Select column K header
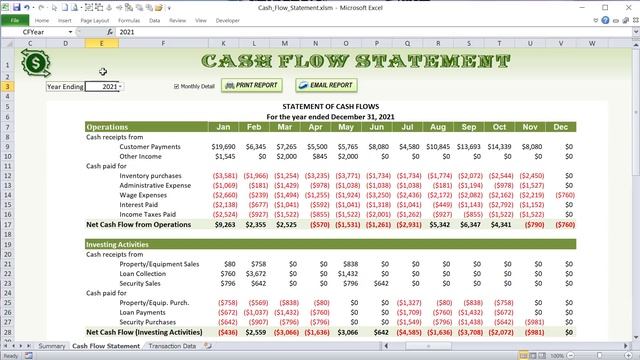The width and height of the screenshot is (640, 360). click(223, 43)
